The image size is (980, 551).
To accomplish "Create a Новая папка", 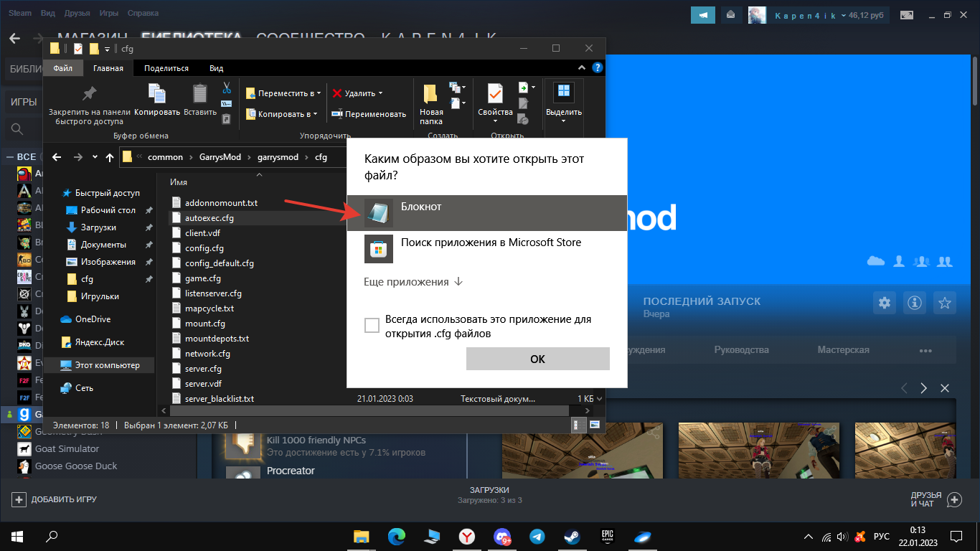I will coord(431,105).
